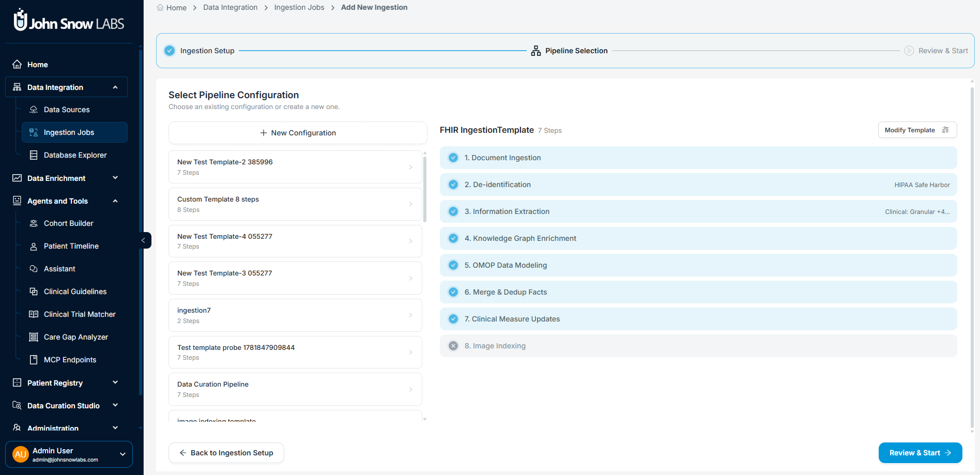Click the Assistant chat icon
The width and height of the screenshot is (980, 475).
[x=34, y=269]
